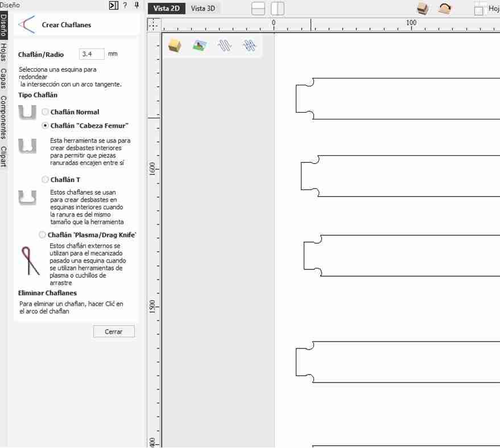Click the second blue toolpath lines icon
Screen dimensions: 500x448
click(249, 46)
